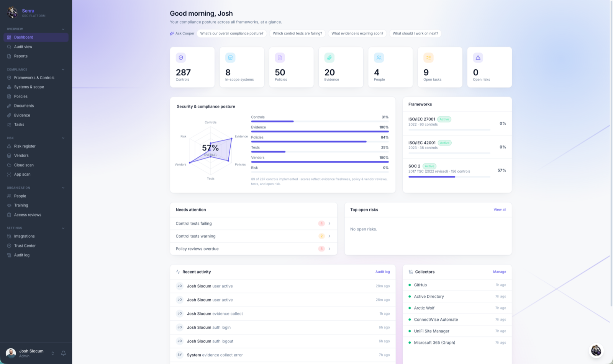Open the Dashboard sidebar item
613x364 pixels.
(x=36, y=37)
